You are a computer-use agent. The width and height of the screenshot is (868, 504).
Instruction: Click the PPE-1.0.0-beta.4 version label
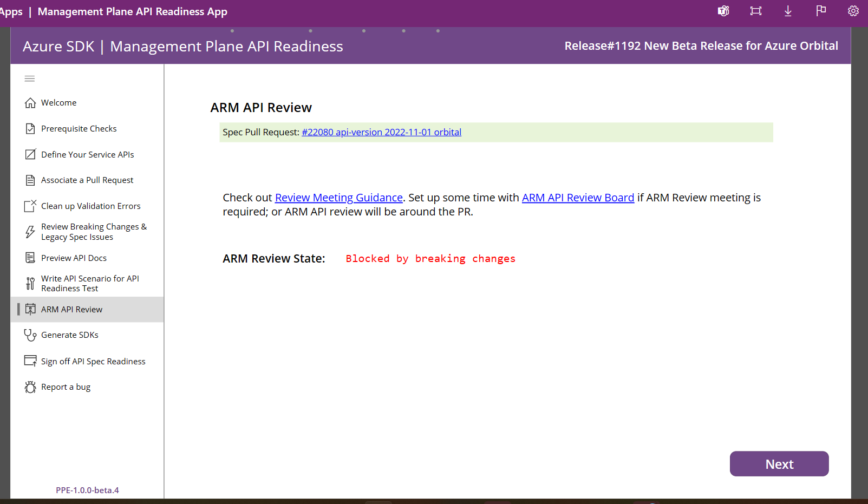tap(87, 490)
